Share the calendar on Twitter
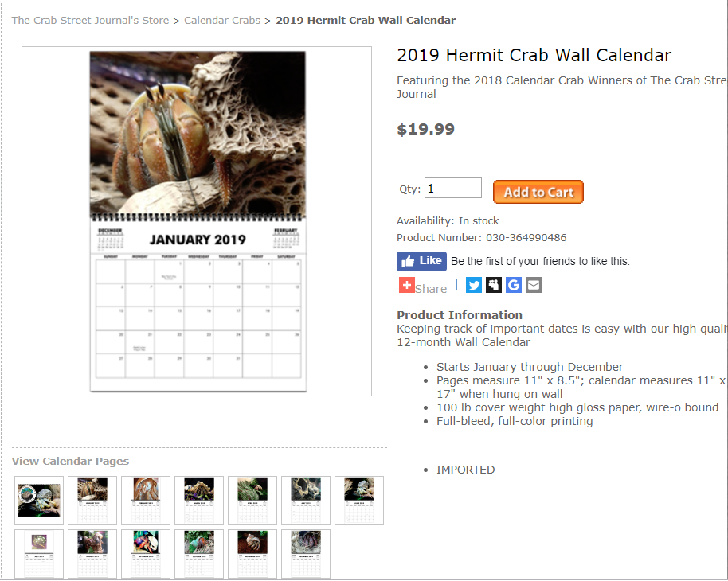The width and height of the screenshot is (728, 581). [x=474, y=285]
